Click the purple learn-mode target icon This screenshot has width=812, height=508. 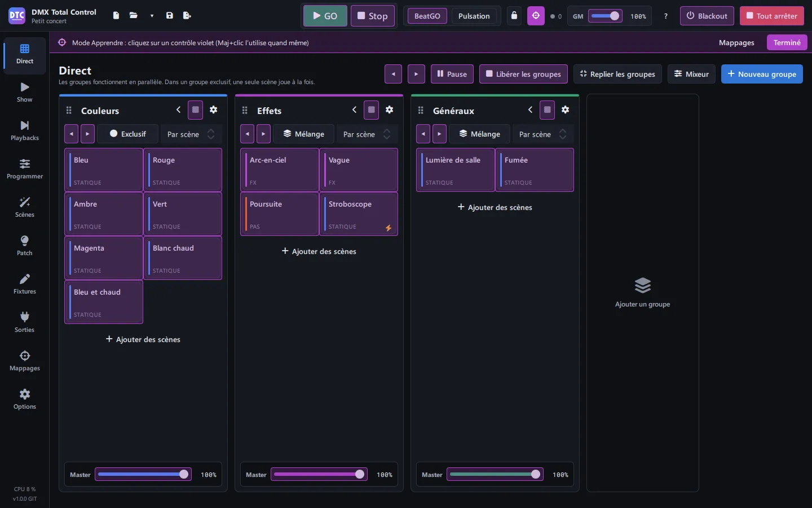[x=536, y=16]
